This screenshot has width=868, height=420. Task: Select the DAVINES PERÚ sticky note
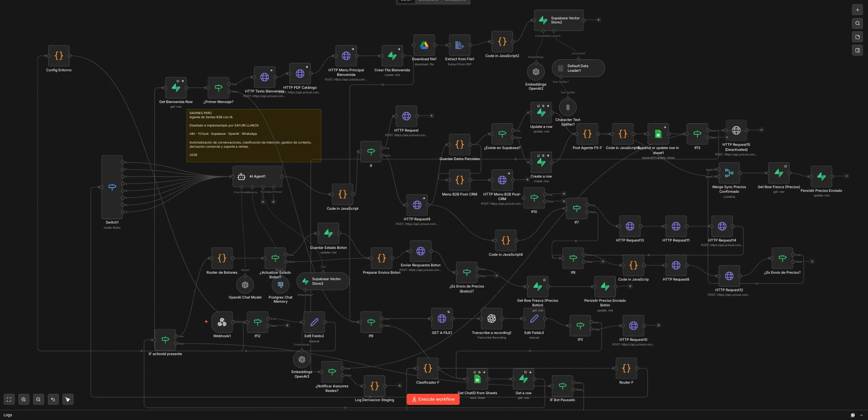254,135
